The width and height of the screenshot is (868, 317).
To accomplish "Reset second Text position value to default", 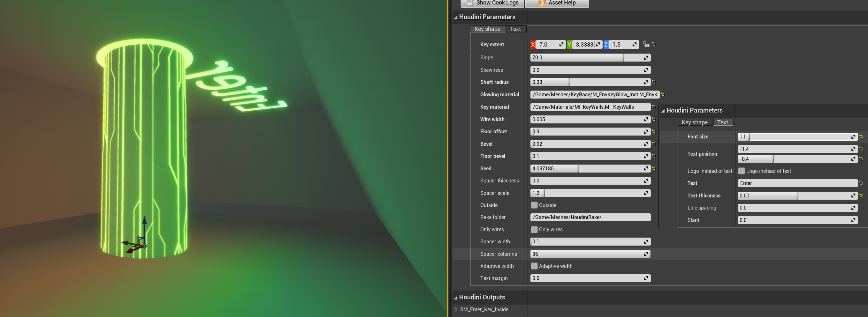I will click(x=861, y=158).
